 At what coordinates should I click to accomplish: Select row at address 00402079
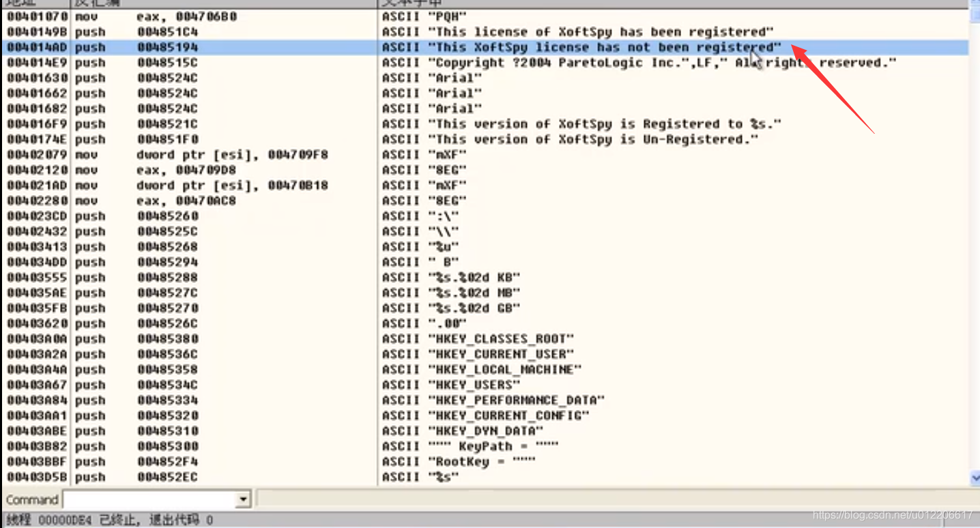485,155
